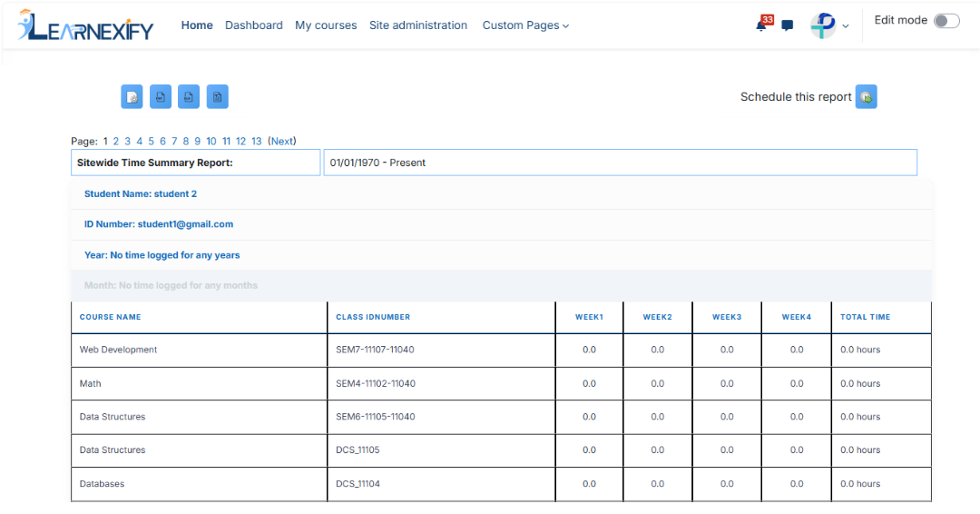
Task: Export report using the XLS icon
Action: tap(189, 97)
